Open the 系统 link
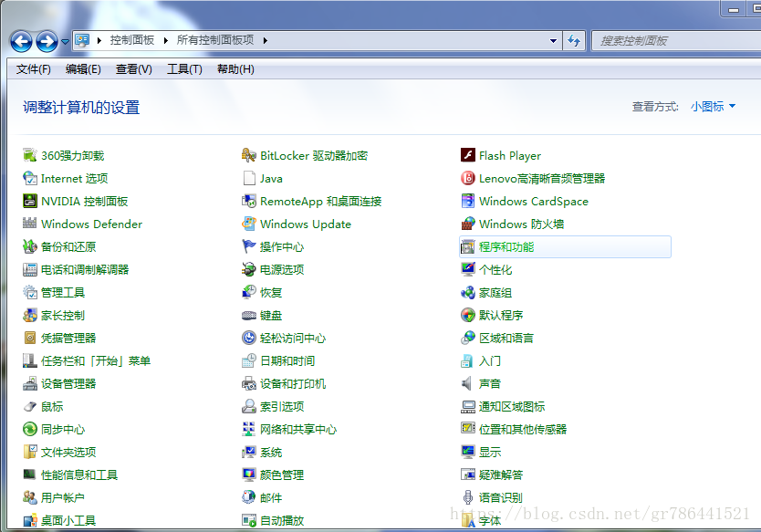This screenshot has width=761, height=532. 271,452
